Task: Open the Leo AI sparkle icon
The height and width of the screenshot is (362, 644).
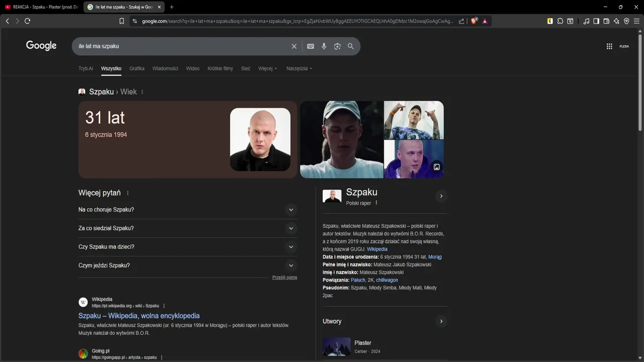Action: tap(616, 21)
